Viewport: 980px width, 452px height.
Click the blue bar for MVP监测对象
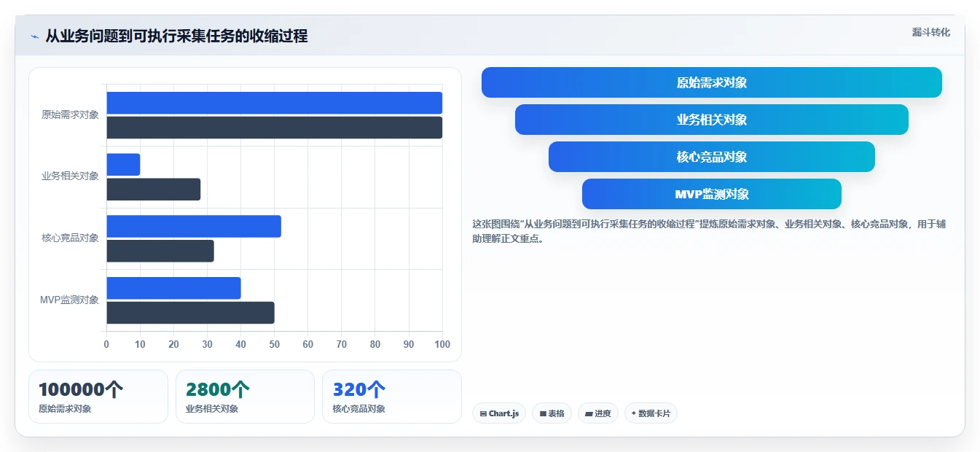point(173,288)
